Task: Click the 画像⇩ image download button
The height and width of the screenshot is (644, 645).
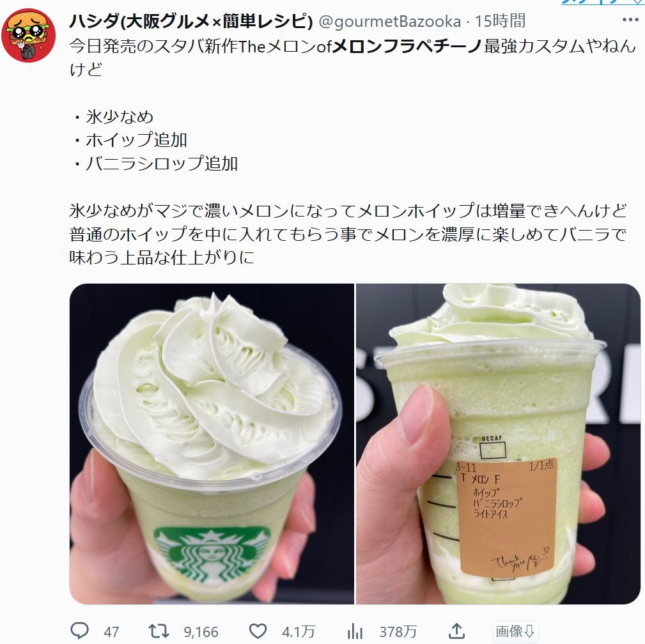Action: (x=515, y=631)
